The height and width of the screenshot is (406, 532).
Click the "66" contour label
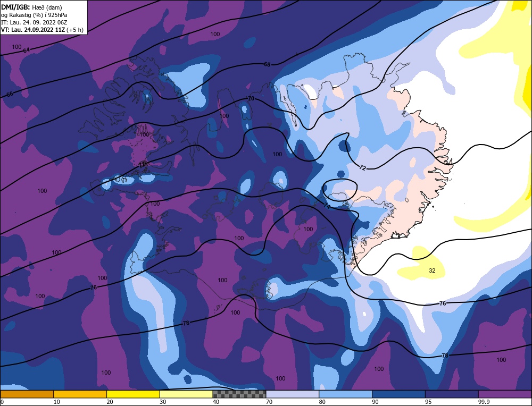pyautogui.click(x=10, y=94)
